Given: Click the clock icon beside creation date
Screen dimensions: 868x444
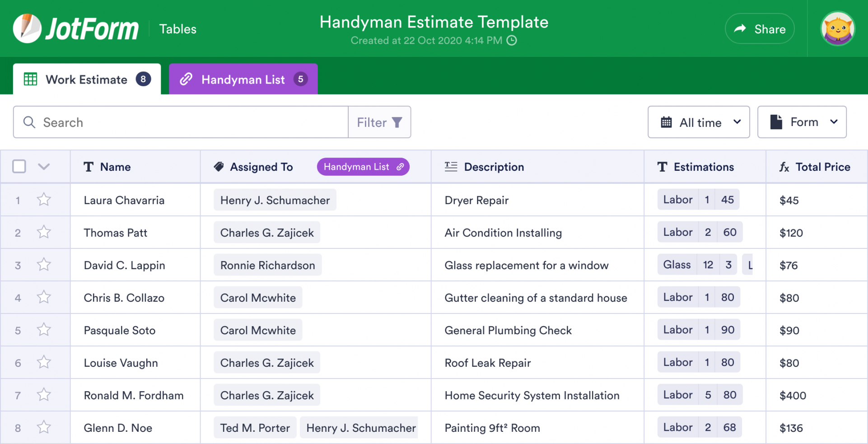Looking at the screenshot, I should click(512, 41).
